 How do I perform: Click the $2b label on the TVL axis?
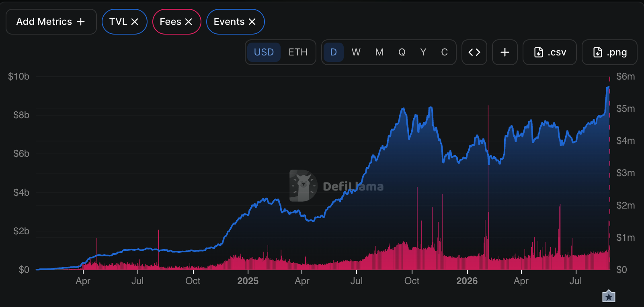tap(21, 231)
